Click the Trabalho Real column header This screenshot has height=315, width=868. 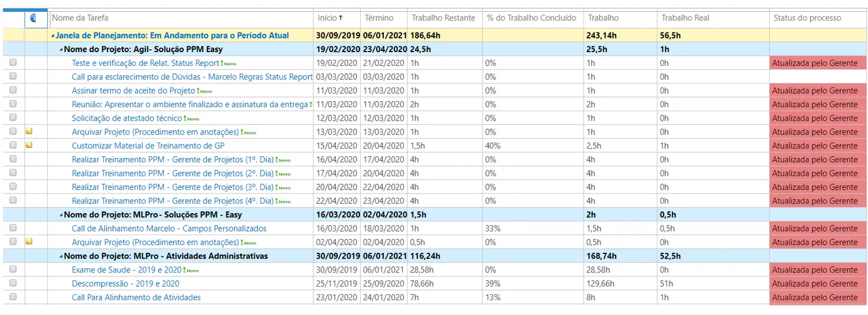685,18
